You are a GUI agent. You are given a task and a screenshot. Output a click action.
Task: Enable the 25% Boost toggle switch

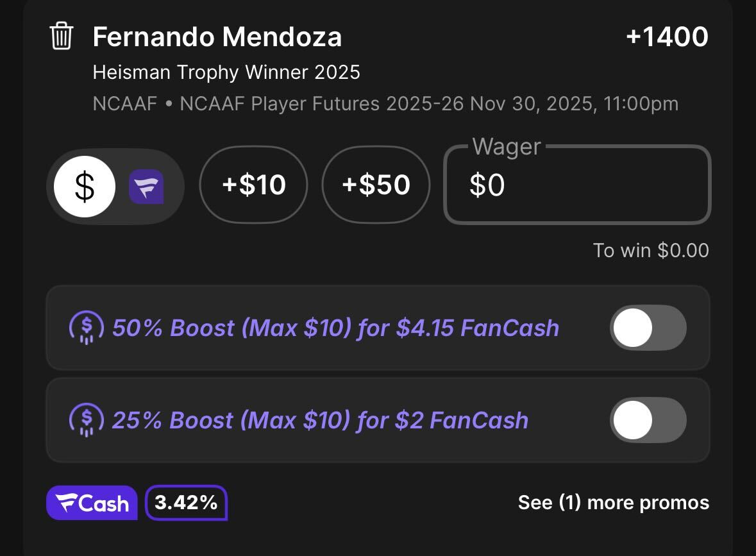[x=648, y=420]
